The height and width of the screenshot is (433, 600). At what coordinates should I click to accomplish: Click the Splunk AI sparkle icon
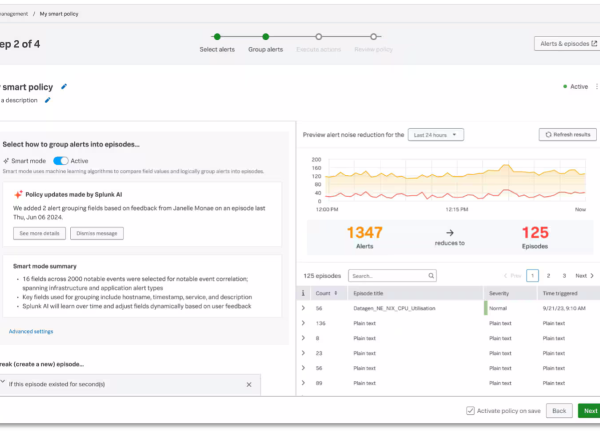[x=18, y=194]
